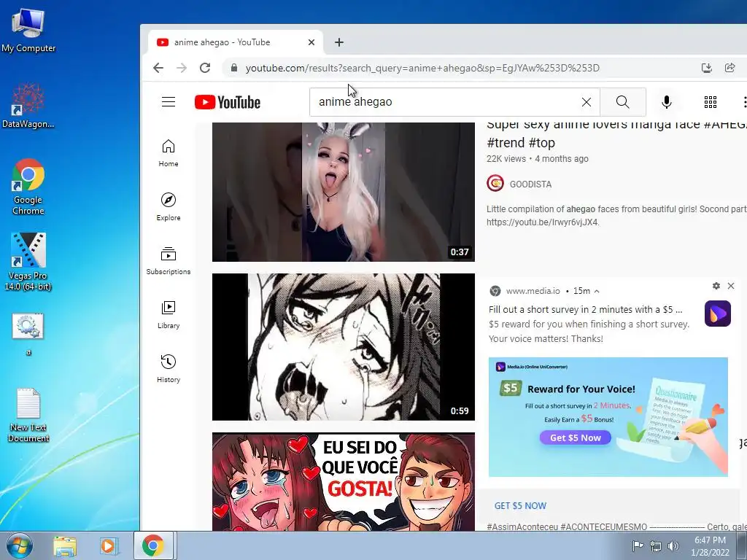Image resolution: width=747 pixels, height=560 pixels.
Task: Open the YouTube hamburger guide menu
Action: coord(169,102)
